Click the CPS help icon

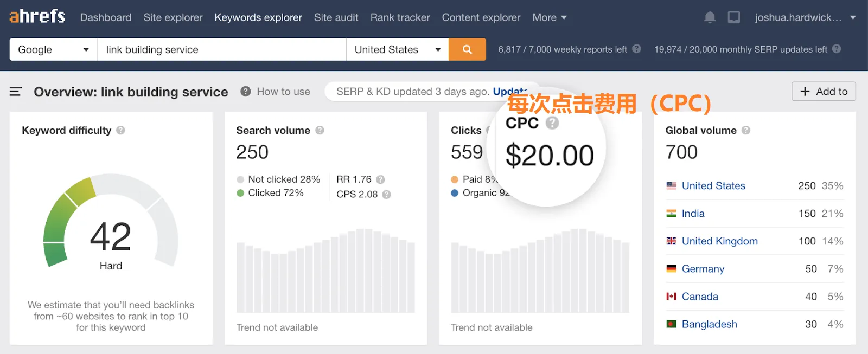coord(386,194)
